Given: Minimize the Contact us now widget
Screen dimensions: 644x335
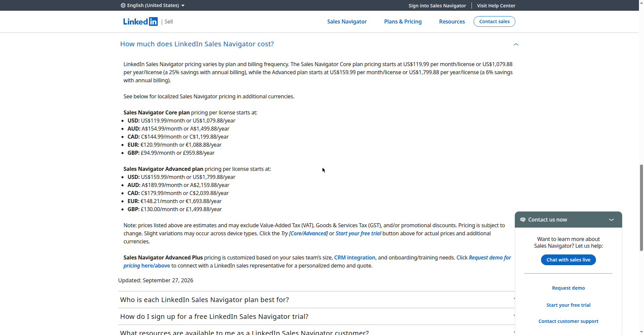Looking at the screenshot, I should [611, 220].
